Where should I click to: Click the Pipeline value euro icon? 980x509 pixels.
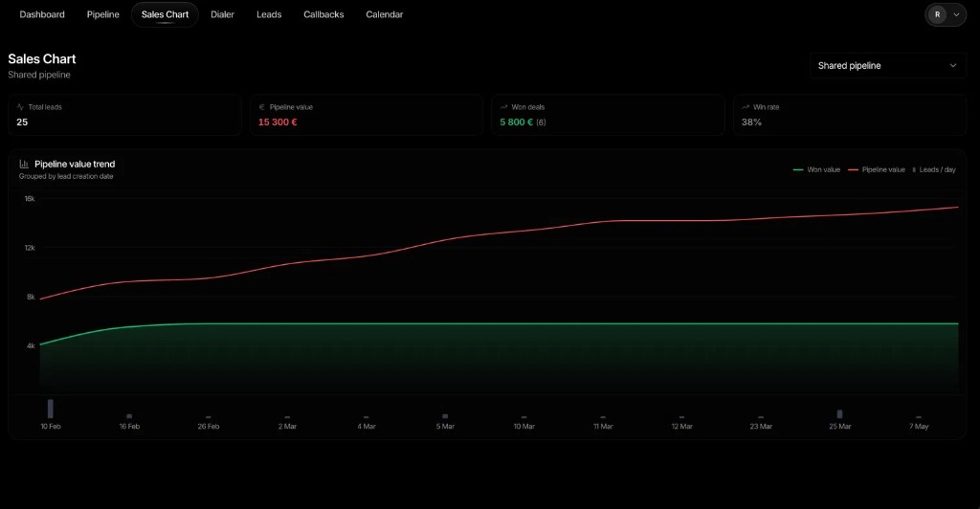click(x=262, y=107)
